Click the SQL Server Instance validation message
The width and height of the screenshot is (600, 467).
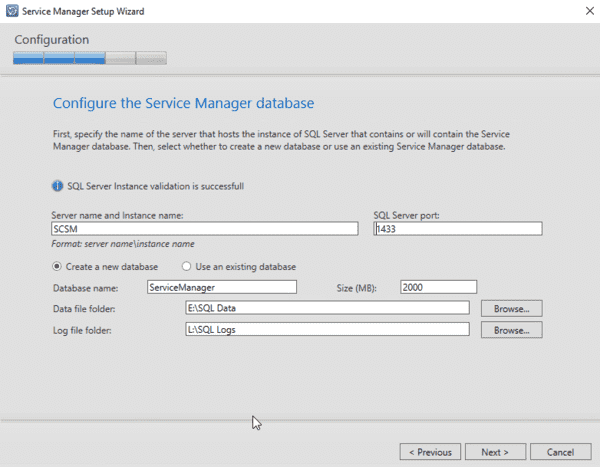coord(155,186)
